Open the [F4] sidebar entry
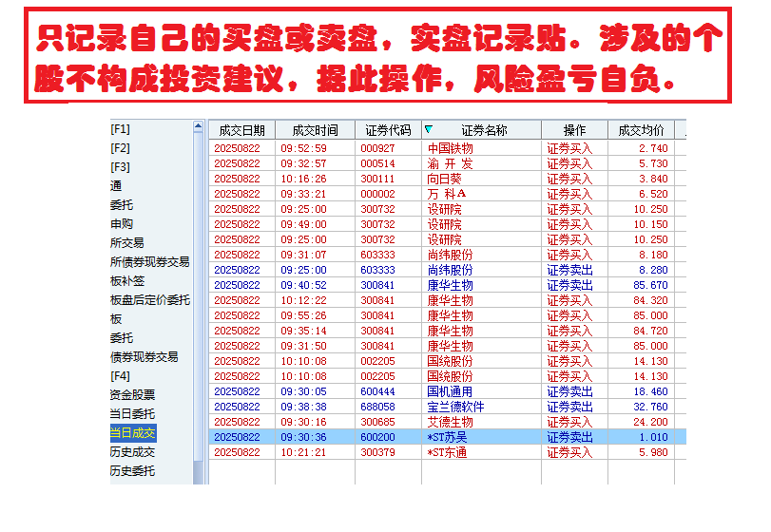 click(x=120, y=376)
